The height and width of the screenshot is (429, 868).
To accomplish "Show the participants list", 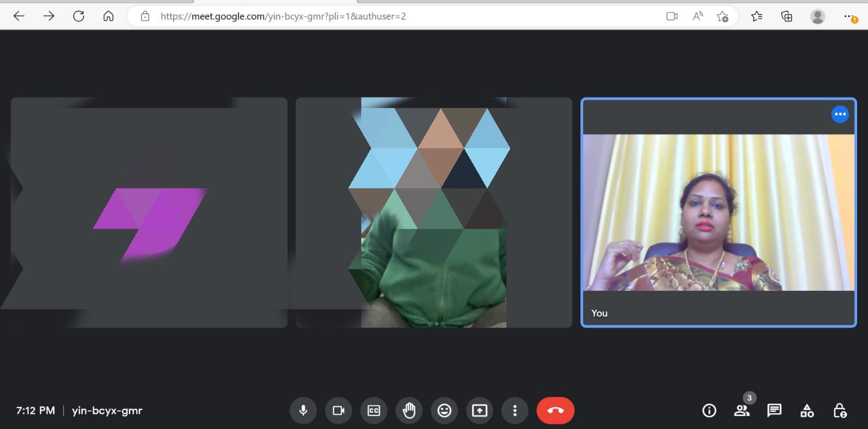I will click(742, 411).
